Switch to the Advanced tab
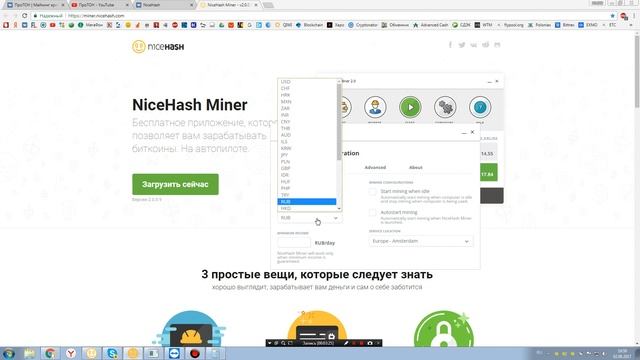This screenshot has height=360, width=640. pos(375,167)
